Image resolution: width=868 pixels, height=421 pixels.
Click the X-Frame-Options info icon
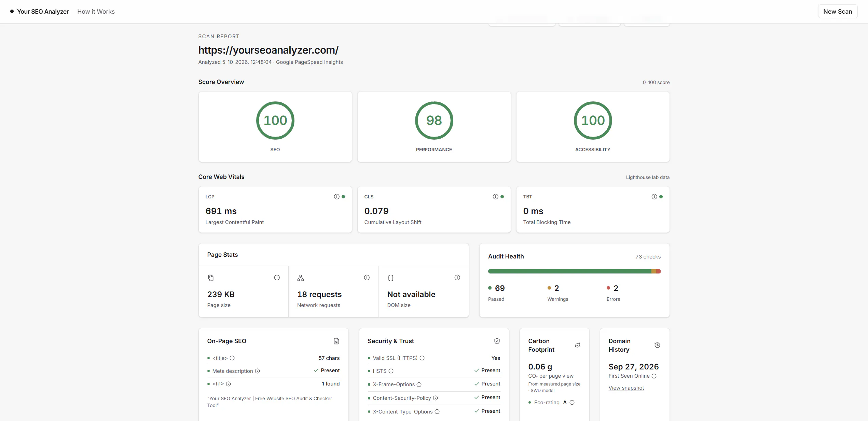pos(419,385)
